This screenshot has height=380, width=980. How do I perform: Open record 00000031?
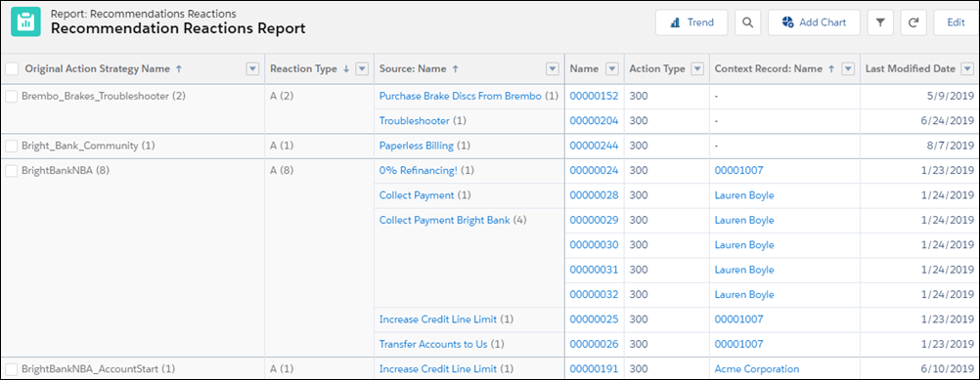594,271
